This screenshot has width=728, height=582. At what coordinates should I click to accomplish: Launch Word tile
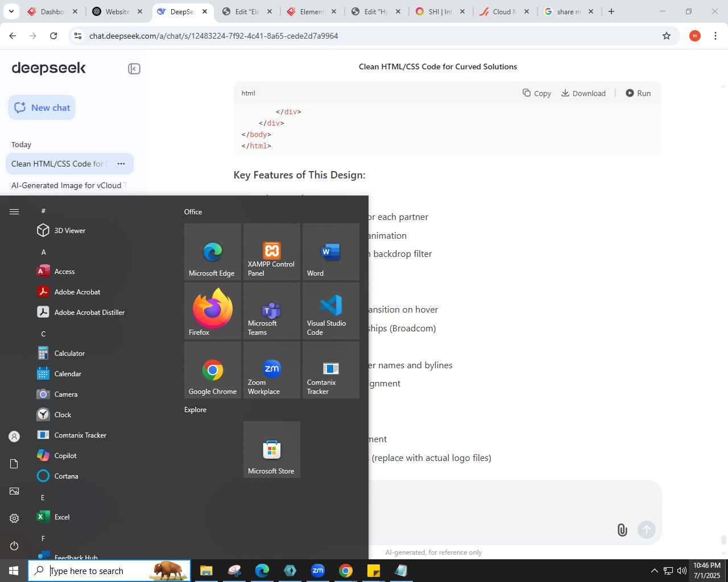coord(331,252)
